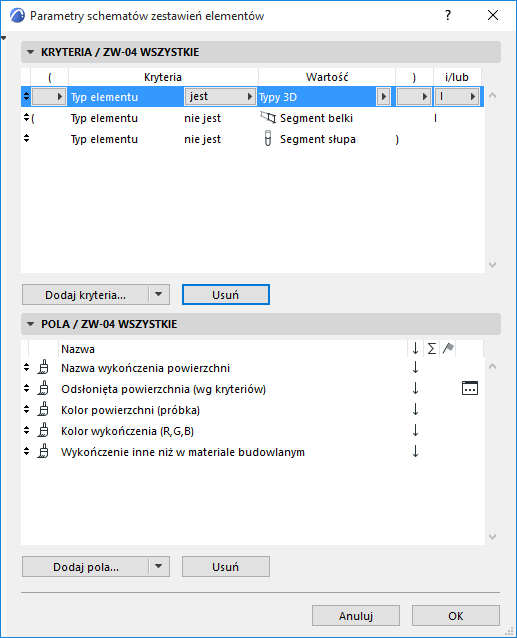Screen dimensions: 517x638
Task: Open options for Odsłonięta powierzchnia field
Action: point(470,389)
